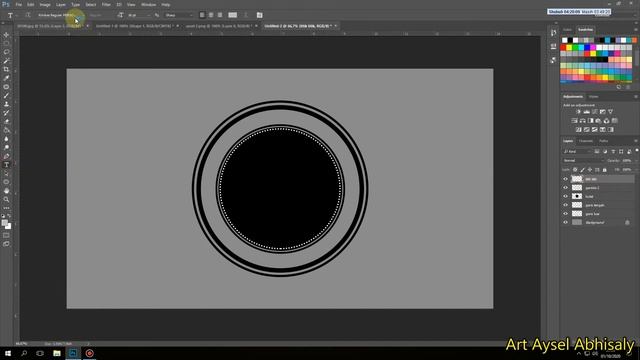
Task: Add an Invert adjustment
Action: (x=578, y=130)
